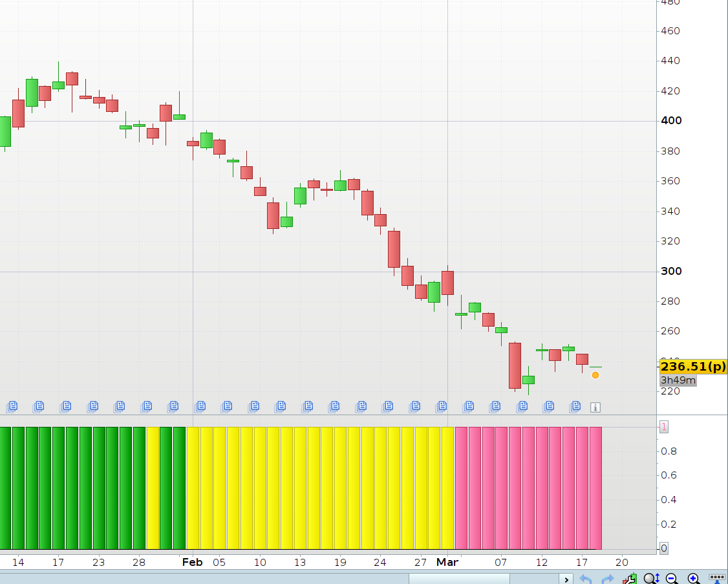Screen dimensions: 728x584
Task: Click the undo arrow icon
Action: coord(586,579)
